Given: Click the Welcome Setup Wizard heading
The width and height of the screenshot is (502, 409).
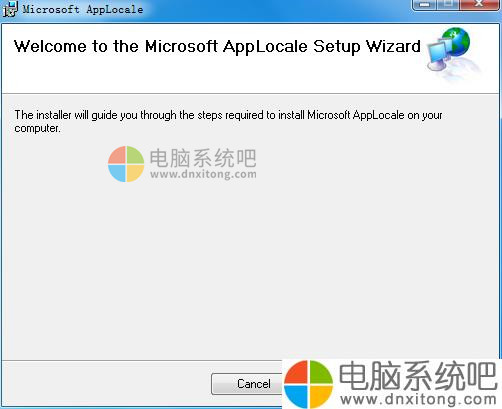Looking at the screenshot, I should pos(217,47).
